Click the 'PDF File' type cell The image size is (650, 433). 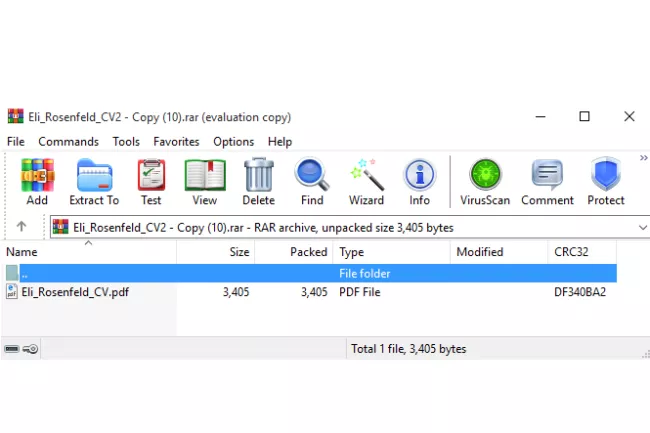pos(359,292)
